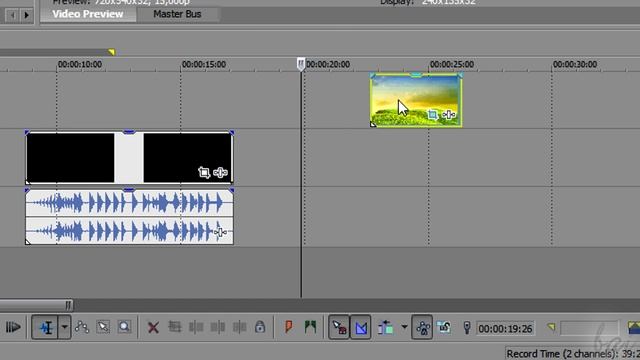This screenshot has height=360, width=640.
Task: Click the right tab scroll arrow
Action: tap(27, 16)
